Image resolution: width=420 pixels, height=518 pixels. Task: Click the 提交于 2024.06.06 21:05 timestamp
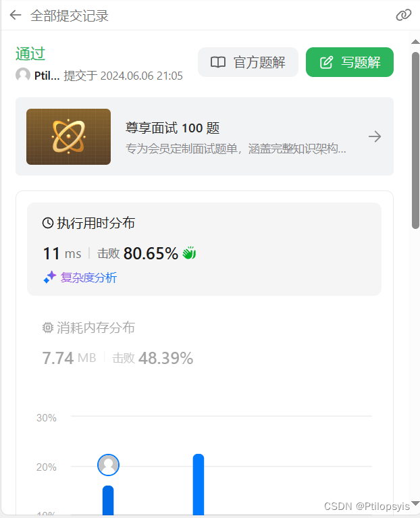[123, 76]
